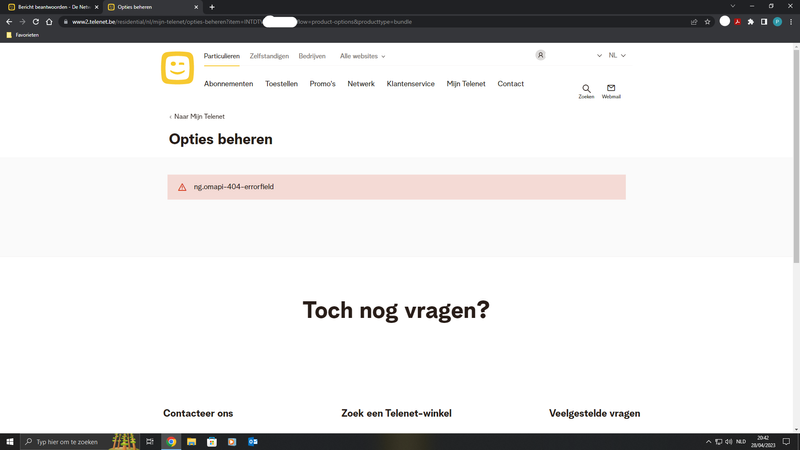The width and height of the screenshot is (800, 450).
Task: Click the user account profile icon
Action: 540,56
